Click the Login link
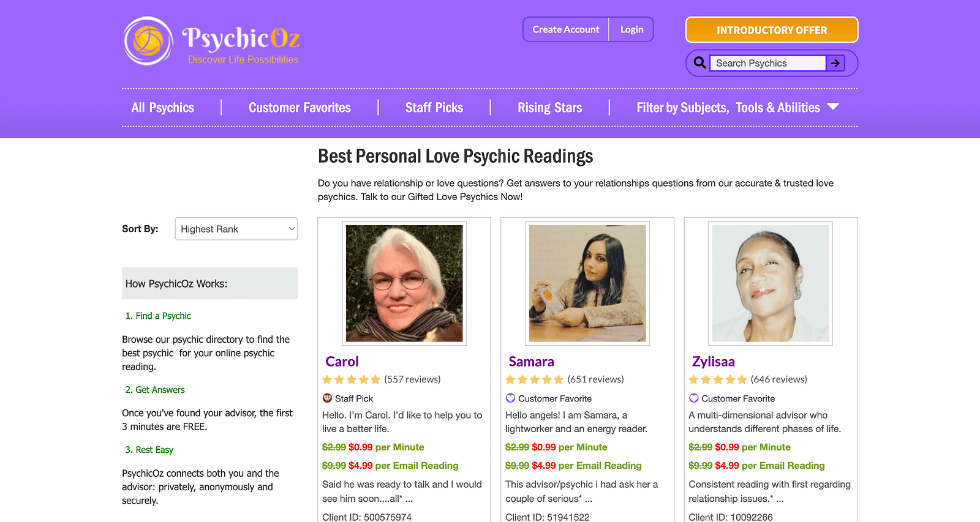The height and width of the screenshot is (522, 980). [631, 29]
